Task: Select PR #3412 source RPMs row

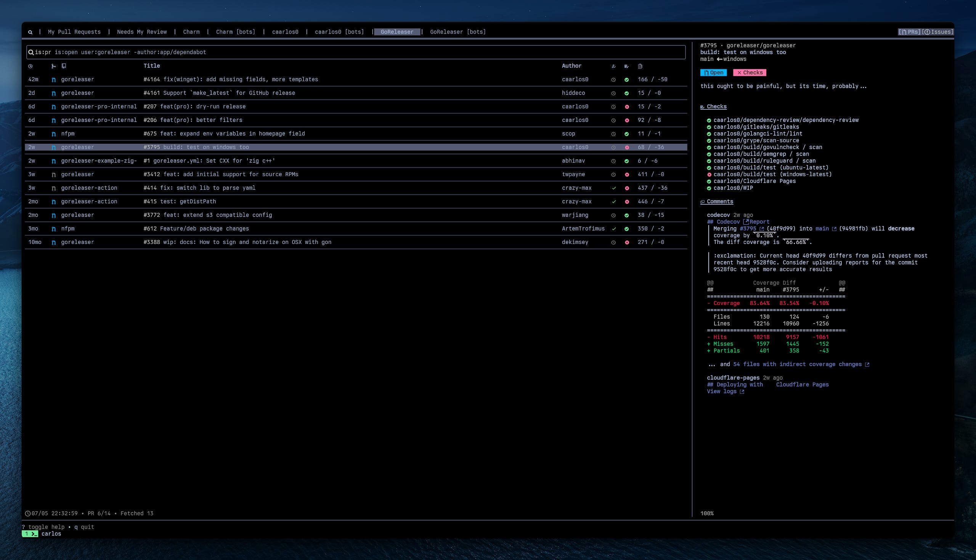Action: click(x=356, y=174)
